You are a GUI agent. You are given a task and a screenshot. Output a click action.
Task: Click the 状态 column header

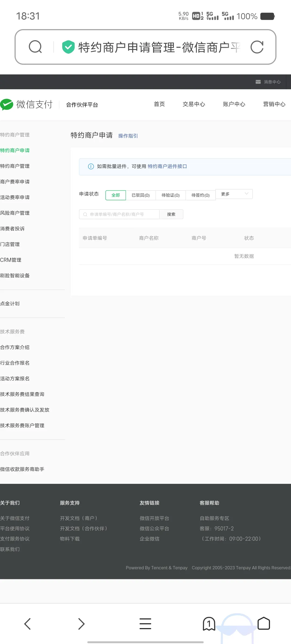[249, 238]
